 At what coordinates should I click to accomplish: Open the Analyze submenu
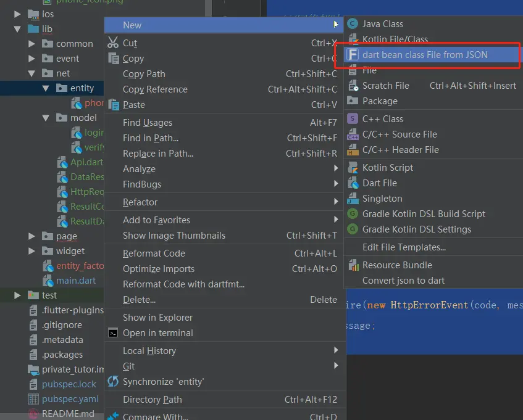coord(224,169)
